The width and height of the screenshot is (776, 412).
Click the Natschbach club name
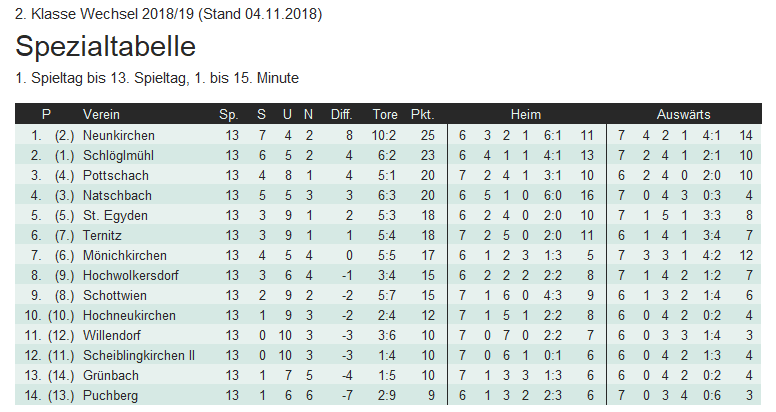coord(116,195)
